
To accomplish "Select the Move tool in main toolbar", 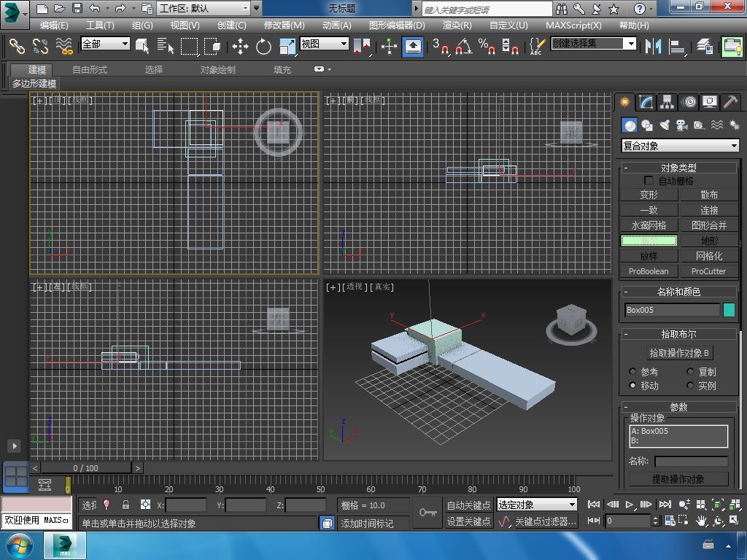I will tap(240, 47).
